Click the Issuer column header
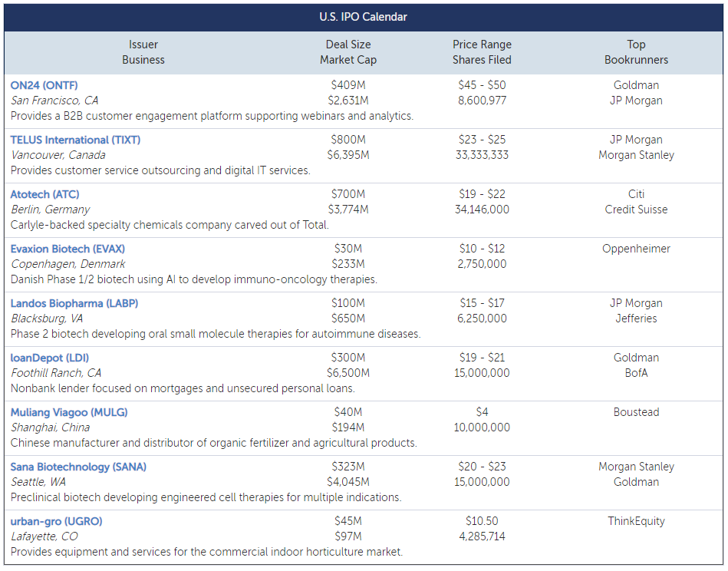This screenshot has height=571, width=728. point(143,45)
